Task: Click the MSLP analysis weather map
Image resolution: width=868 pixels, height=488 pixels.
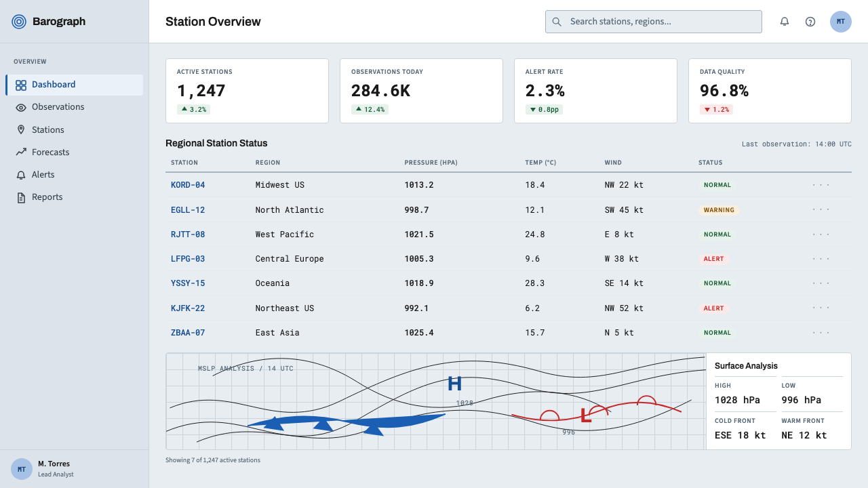Action: pyautogui.click(x=436, y=401)
